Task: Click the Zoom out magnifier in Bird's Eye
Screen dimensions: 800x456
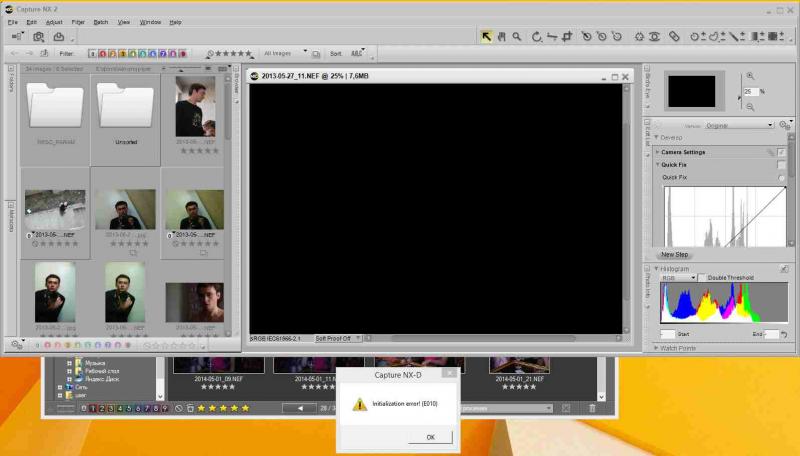Action: [x=750, y=107]
